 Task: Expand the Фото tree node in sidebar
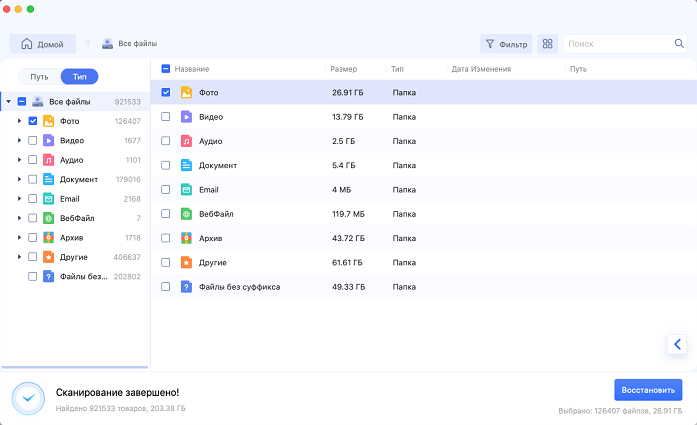19,121
